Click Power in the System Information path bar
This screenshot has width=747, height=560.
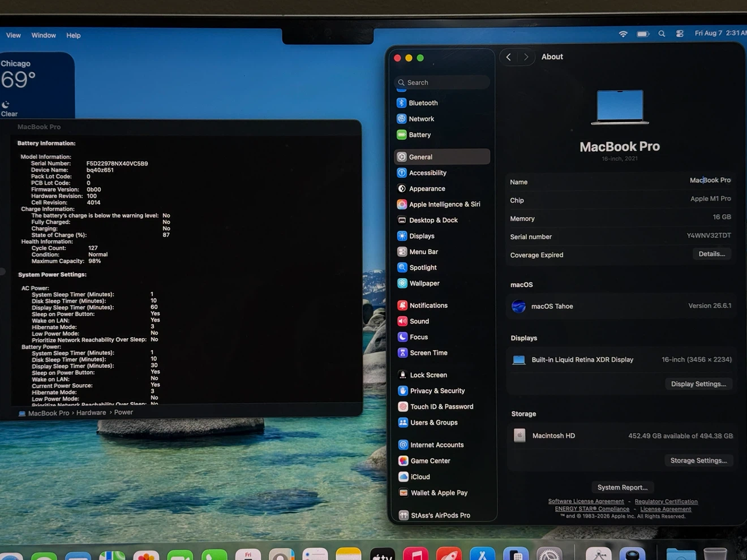click(123, 412)
